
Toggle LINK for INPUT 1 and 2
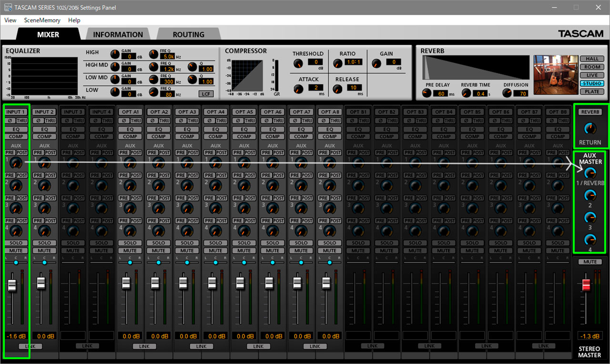(x=30, y=346)
